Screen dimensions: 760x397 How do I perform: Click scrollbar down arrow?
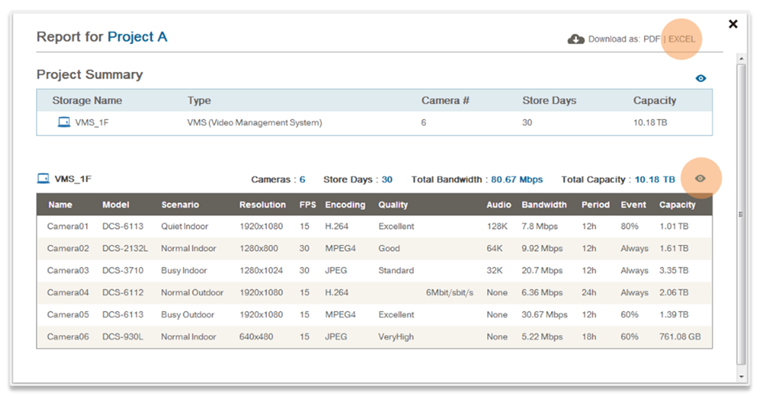point(741,376)
